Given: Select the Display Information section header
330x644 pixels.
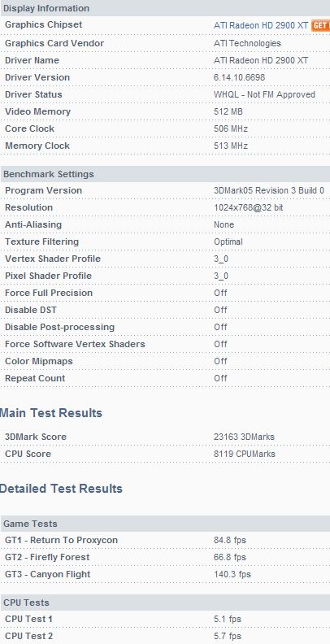Looking at the screenshot, I should 165,8.
